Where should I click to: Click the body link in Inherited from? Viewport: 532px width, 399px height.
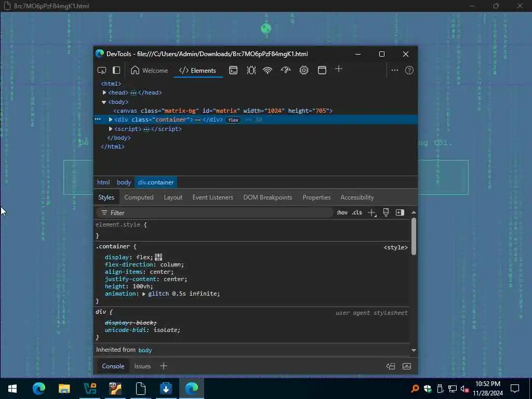(x=145, y=350)
